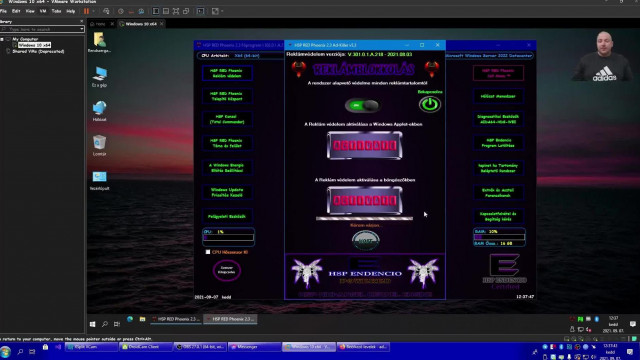Click the round purple circle button bottom left
The image size is (640, 360).
pos(227,270)
